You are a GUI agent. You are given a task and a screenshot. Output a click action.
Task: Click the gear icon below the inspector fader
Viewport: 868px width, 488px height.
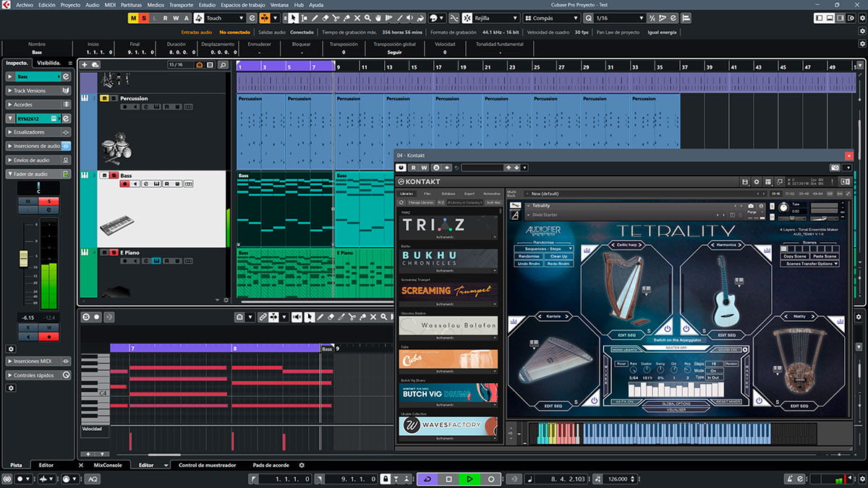[11, 349]
